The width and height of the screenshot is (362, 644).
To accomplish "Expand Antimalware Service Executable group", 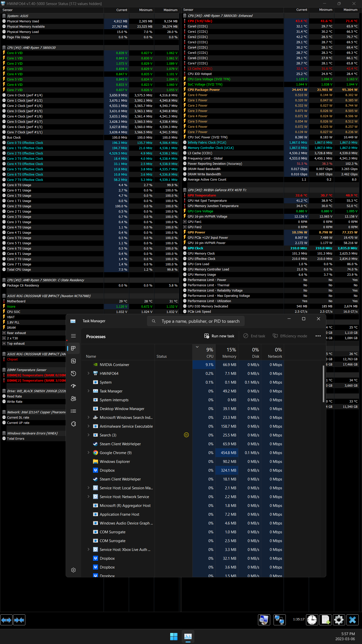I will coord(88,426).
